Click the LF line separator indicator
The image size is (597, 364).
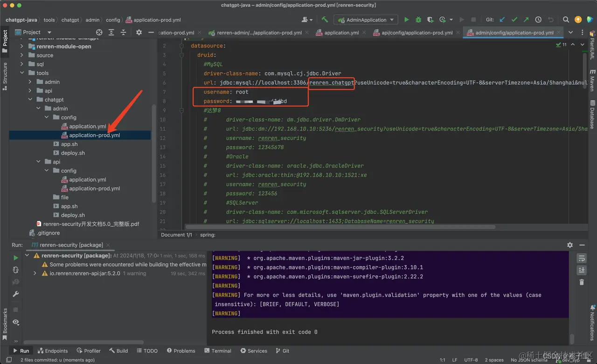pyautogui.click(x=454, y=360)
